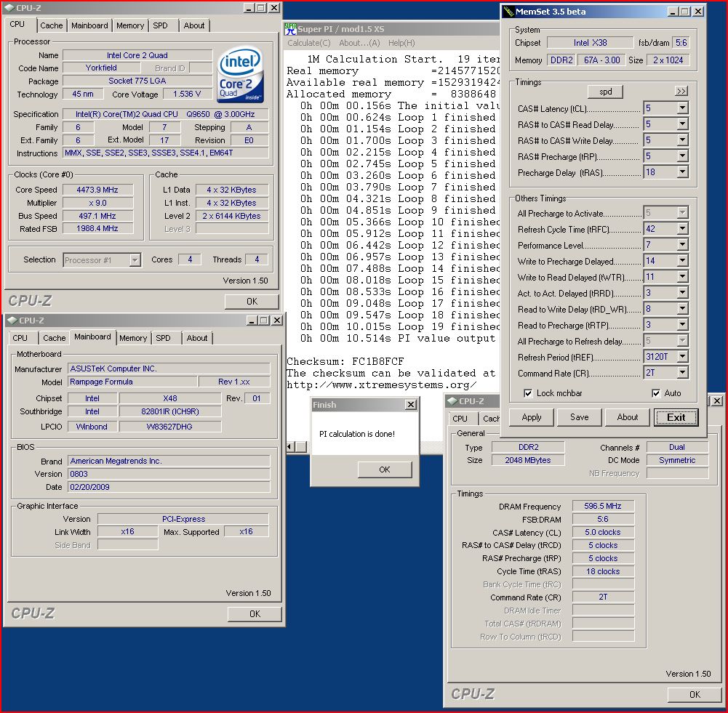Open Write to Precharge Delayed dropdown
This screenshot has height=713, width=728.
(682, 261)
